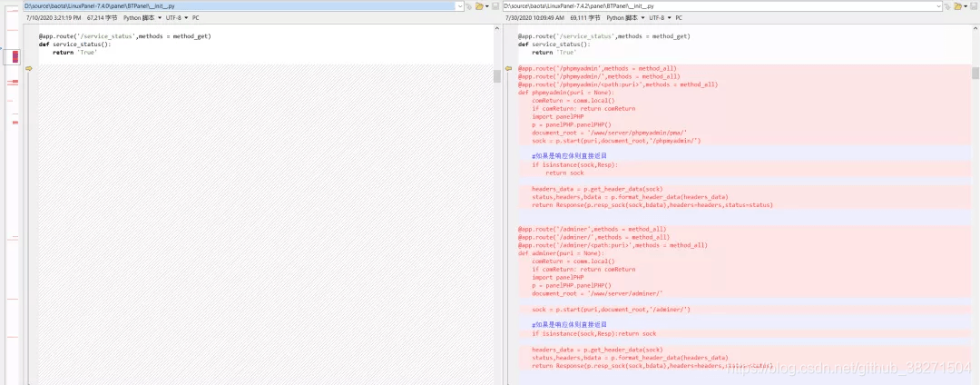Click "document_root = '/www/server/phpmyadmin/pma/'" line
Image resolution: width=980 pixels, height=385 pixels.
(610, 133)
